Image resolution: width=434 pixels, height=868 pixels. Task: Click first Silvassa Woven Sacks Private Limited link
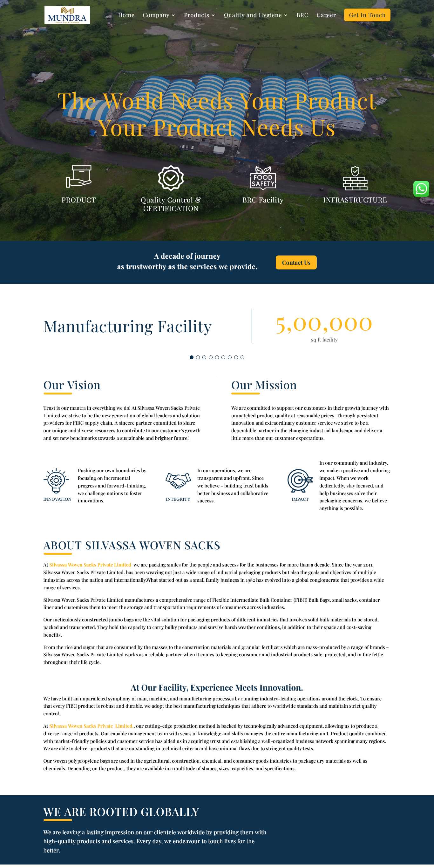(x=90, y=565)
